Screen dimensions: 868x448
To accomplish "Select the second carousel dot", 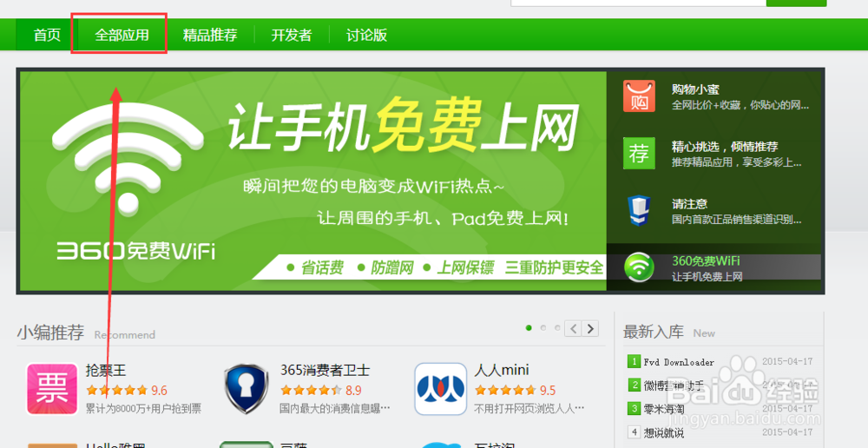I will (543, 328).
